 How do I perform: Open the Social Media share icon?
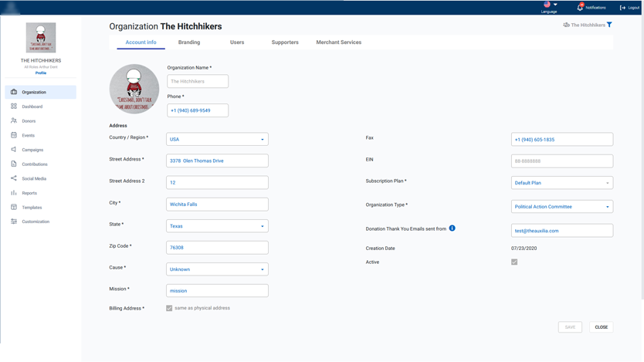point(14,178)
